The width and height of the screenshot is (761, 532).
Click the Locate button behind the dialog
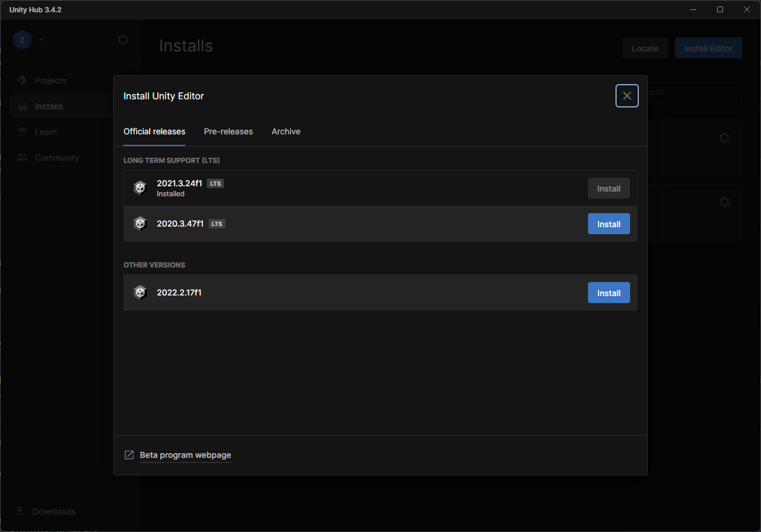coord(645,48)
